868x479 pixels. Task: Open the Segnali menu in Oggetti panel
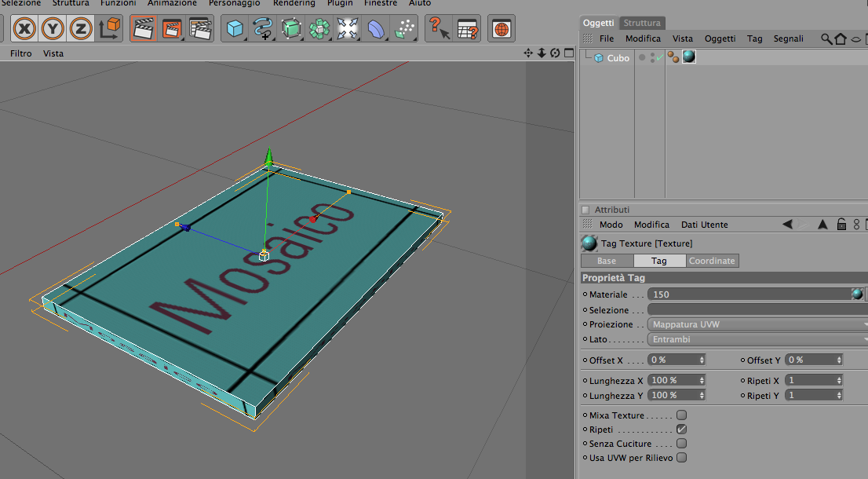[788, 38]
